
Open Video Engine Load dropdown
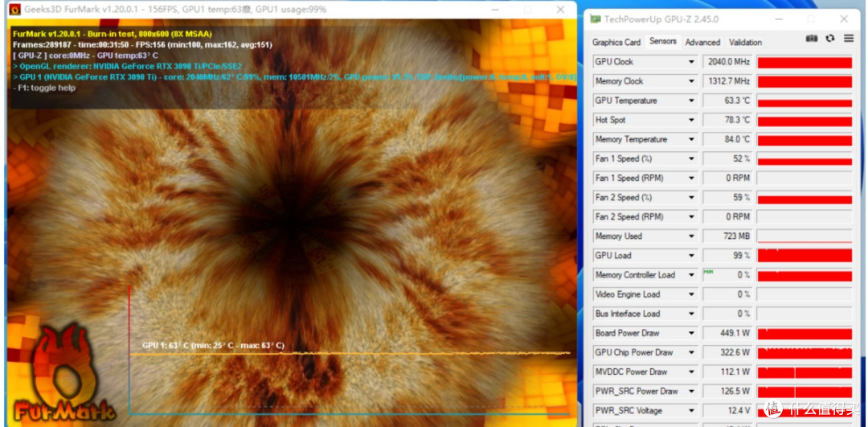pos(691,294)
